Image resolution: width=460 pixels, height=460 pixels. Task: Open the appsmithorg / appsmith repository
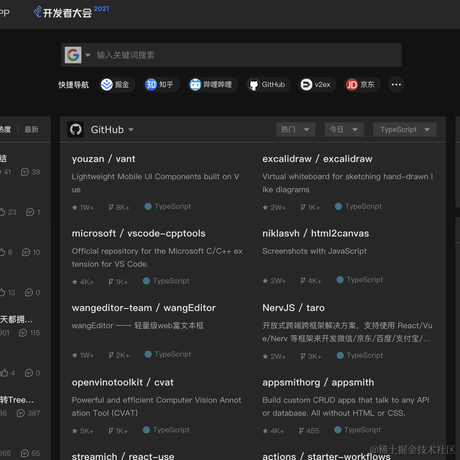click(x=318, y=382)
